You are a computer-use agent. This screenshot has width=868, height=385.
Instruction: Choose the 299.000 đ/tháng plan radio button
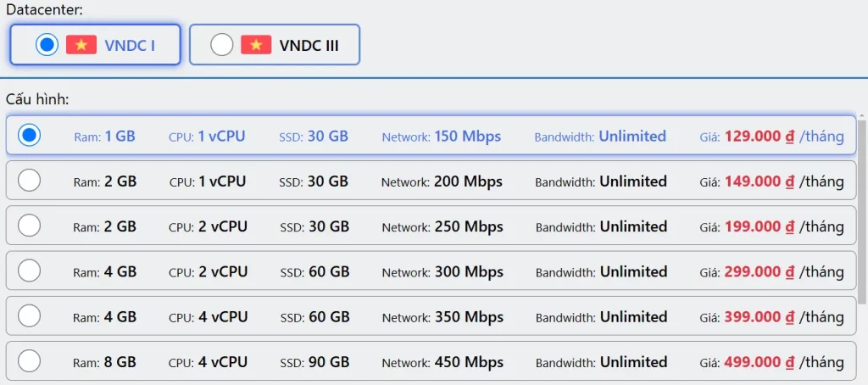coord(30,271)
